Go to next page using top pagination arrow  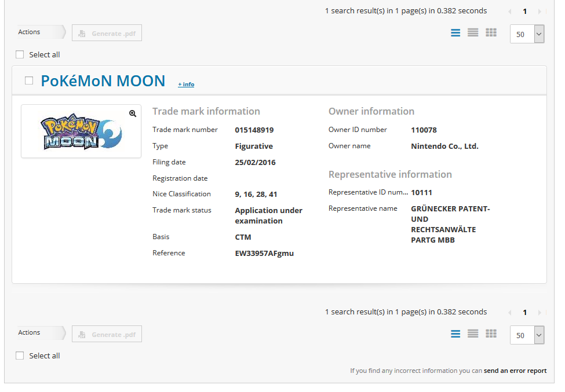click(x=540, y=12)
